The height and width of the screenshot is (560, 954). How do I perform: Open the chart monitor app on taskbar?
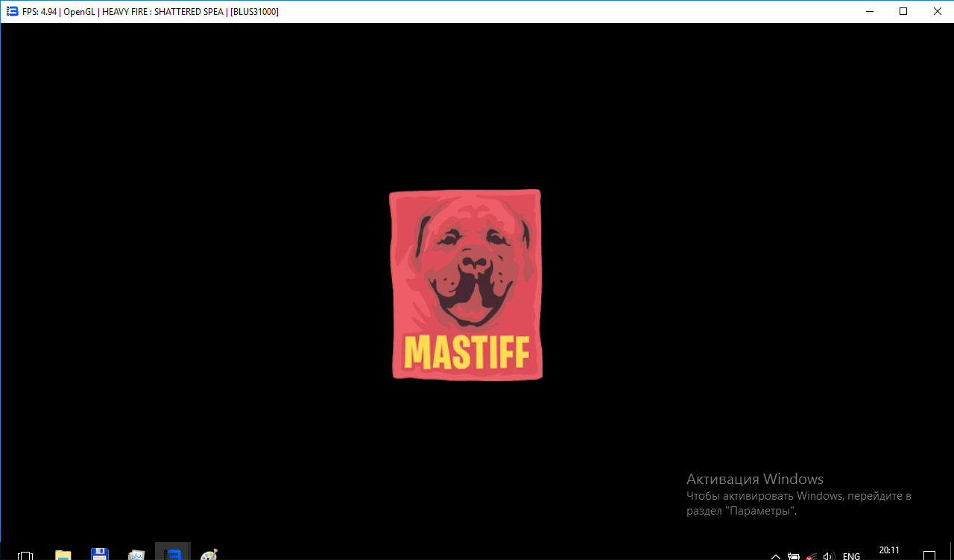[x=136, y=555]
